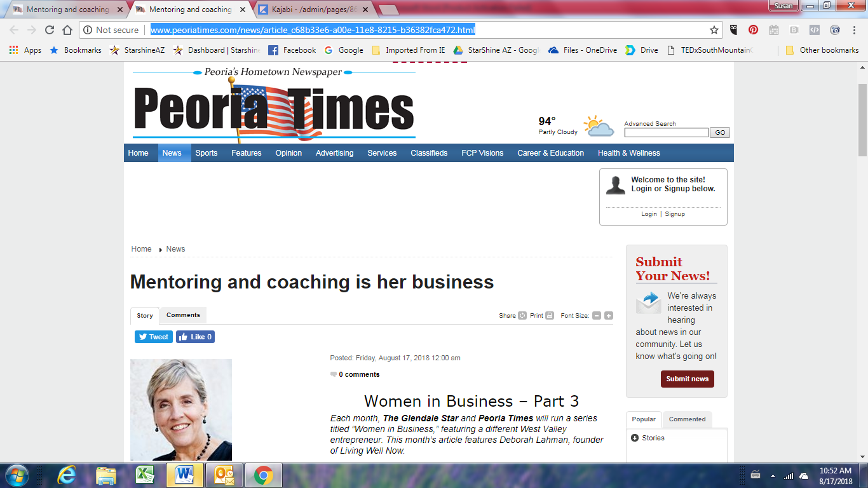The width and height of the screenshot is (868, 488).
Task: Click the browser address bar URL
Action: pyautogui.click(x=313, y=30)
